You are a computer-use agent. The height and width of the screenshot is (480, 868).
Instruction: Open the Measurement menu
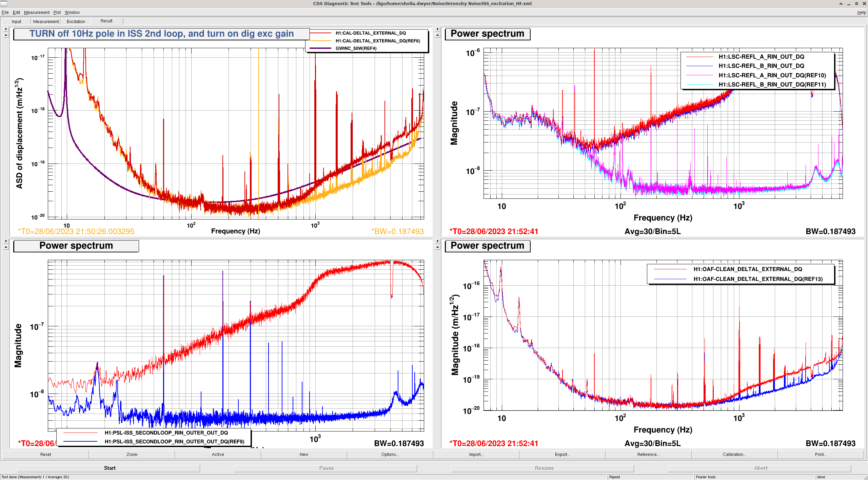[37, 13]
